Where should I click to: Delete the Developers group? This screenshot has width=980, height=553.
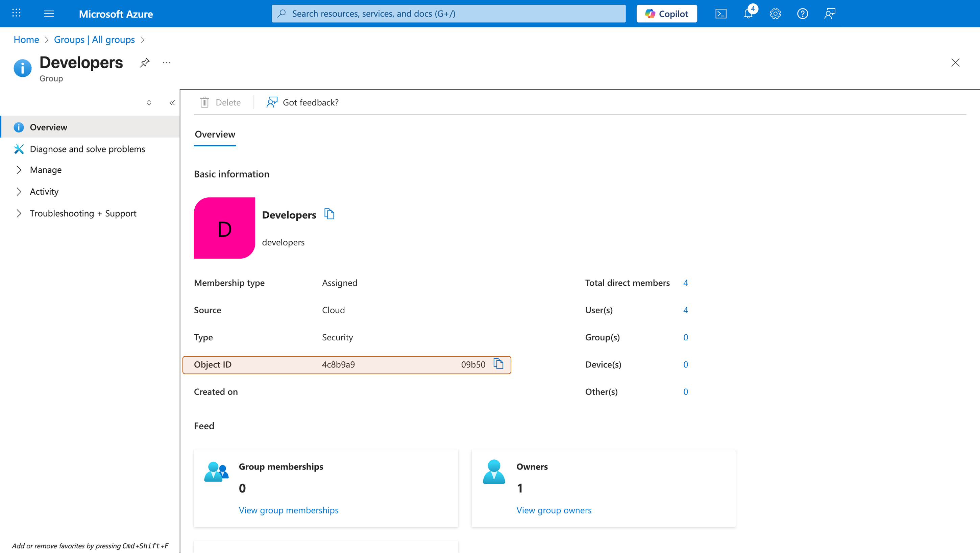click(221, 102)
